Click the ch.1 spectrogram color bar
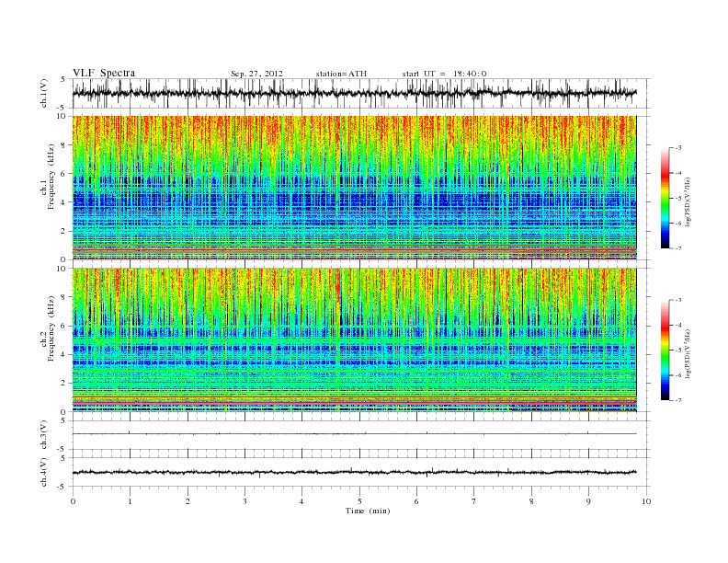728x563 pixels. [665, 198]
